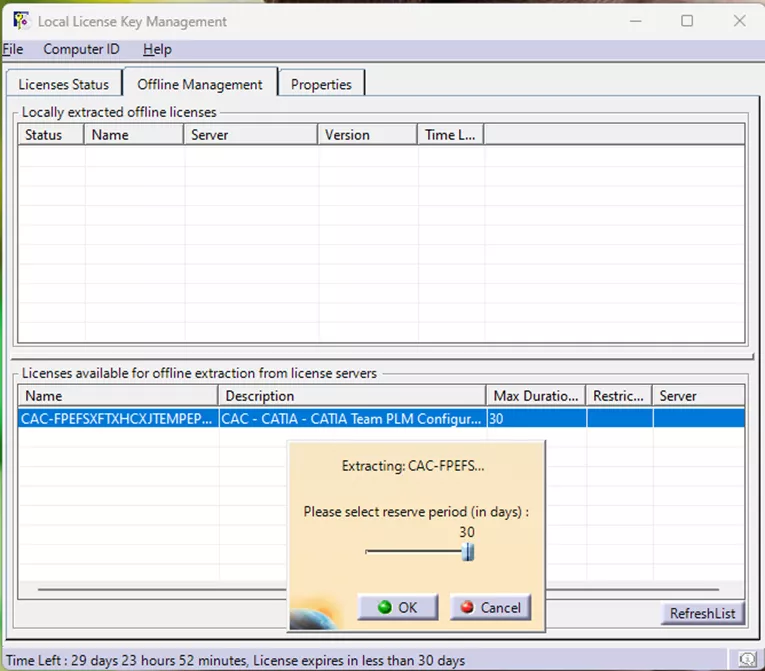Close the Local License Key Management window
Screen dimensions: 765x671
(740, 21)
